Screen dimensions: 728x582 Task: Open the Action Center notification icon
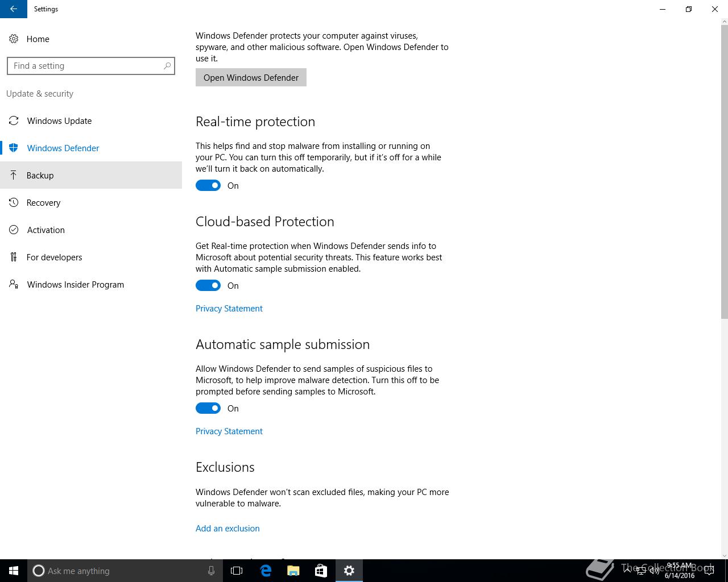tap(709, 571)
